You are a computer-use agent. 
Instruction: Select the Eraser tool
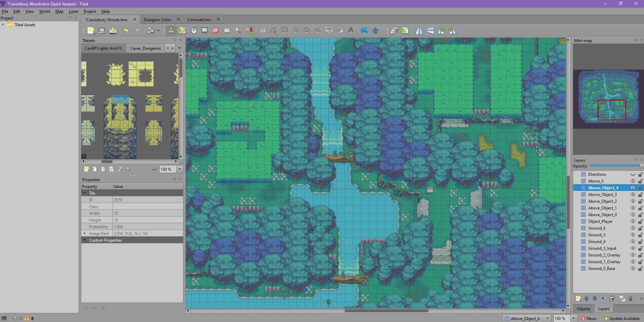216,31
